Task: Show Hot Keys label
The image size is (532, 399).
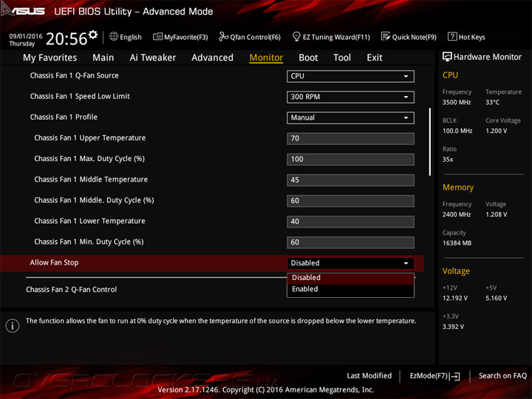Action: pos(471,37)
